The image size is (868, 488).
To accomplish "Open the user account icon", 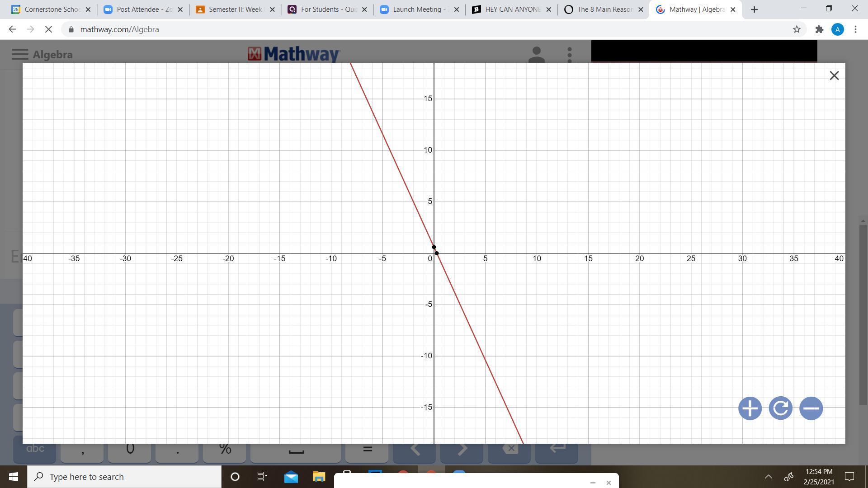I will (x=537, y=55).
